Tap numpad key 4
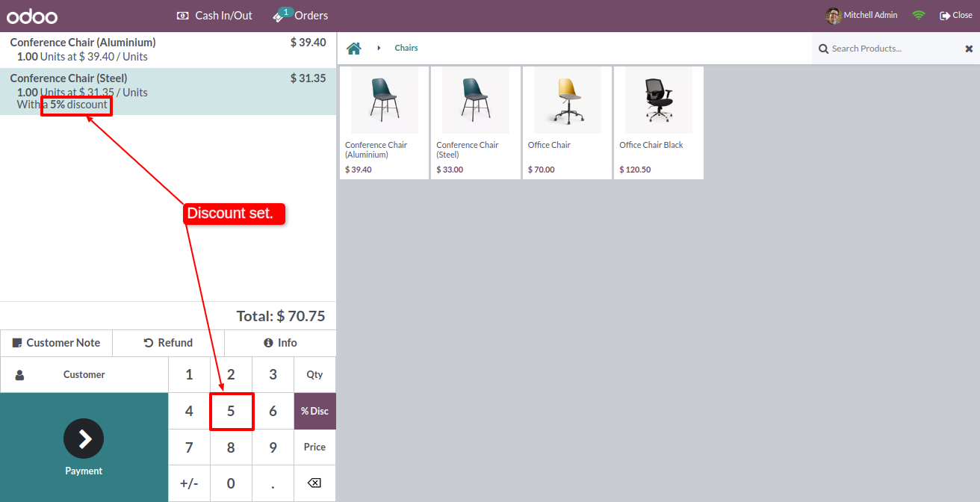 tap(189, 411)
